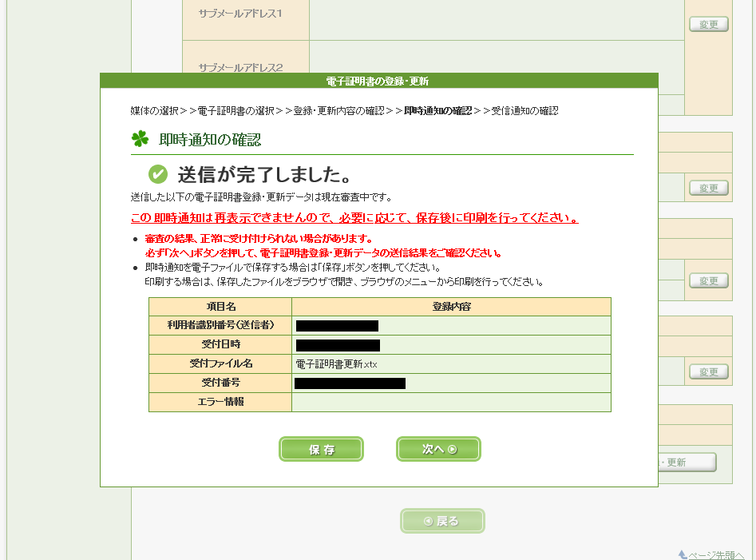
Task: Click the 登録･更新内容の確認 breadcrumb step
Action: (339, 111)
